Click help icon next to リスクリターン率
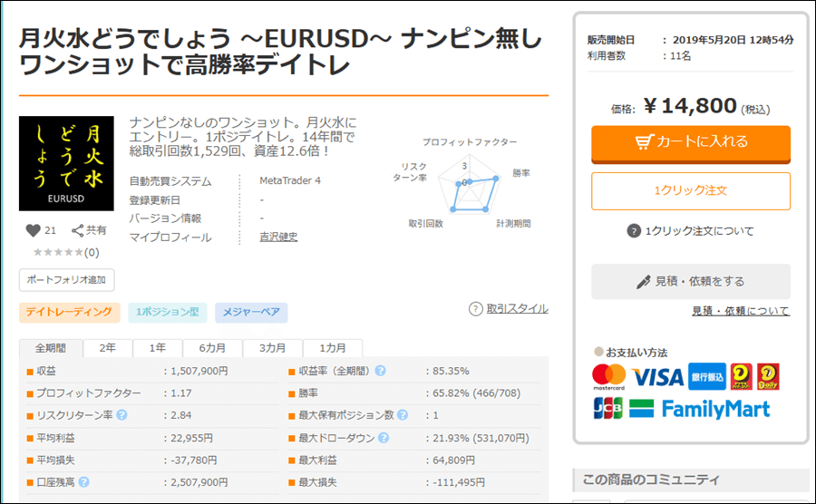 (121, 415)
